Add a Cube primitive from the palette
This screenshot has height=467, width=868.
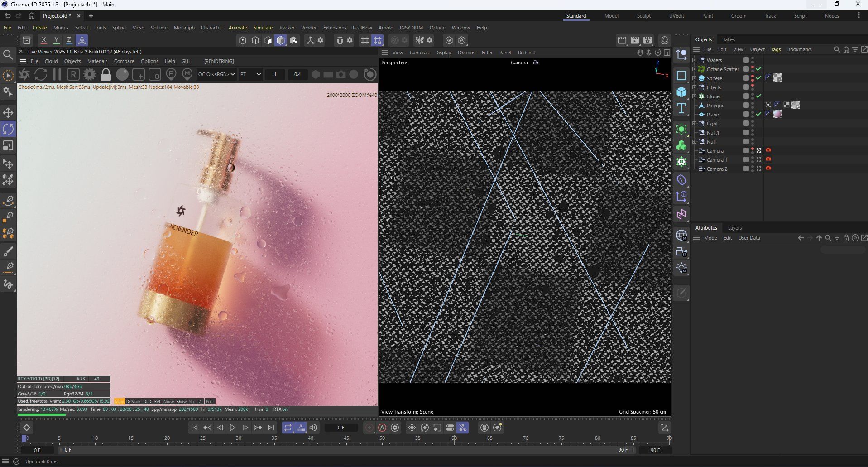coord(681,92)
